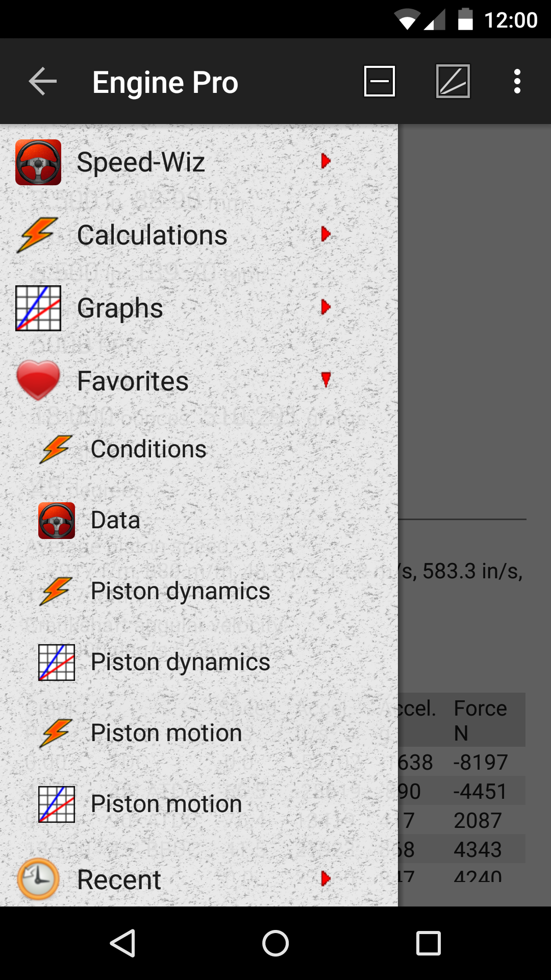The width and height of the screenshot is (551, 980).
Task: Tap the back arrow in the header
Action: click(43, 82)
